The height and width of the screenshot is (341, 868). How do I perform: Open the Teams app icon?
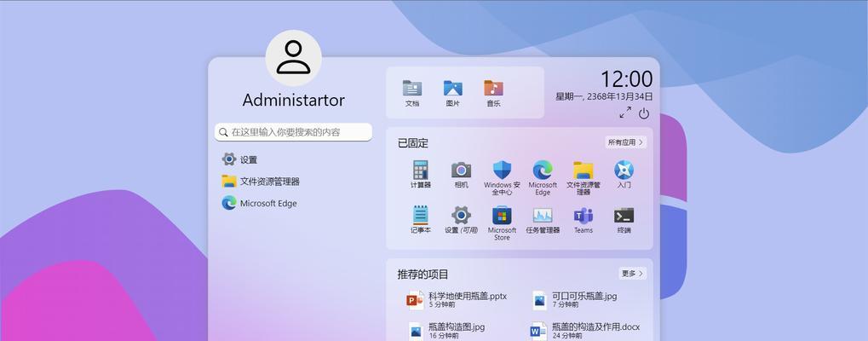[583, 216]
